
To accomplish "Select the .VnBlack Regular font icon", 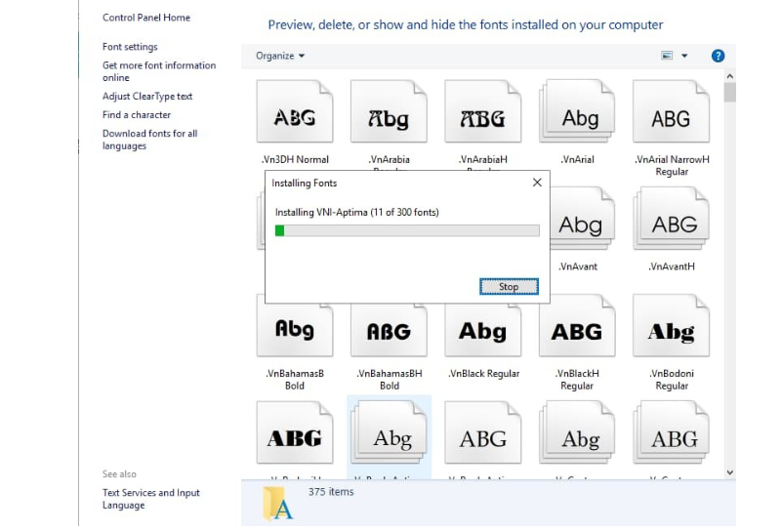I will coord(482,330).
